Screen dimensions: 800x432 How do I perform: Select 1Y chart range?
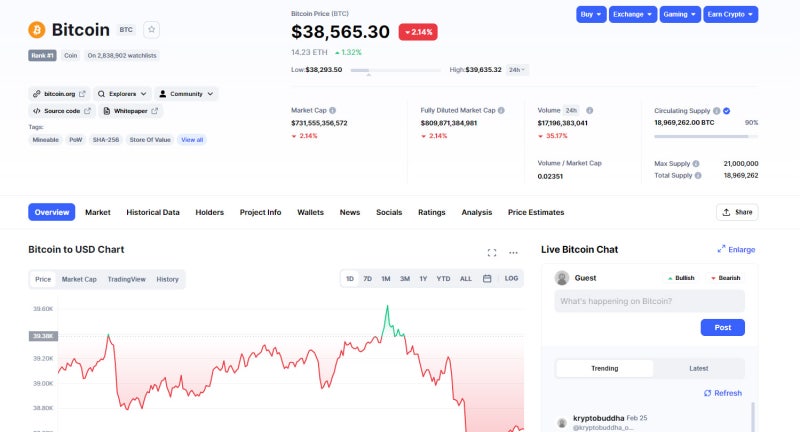[423, 278]
